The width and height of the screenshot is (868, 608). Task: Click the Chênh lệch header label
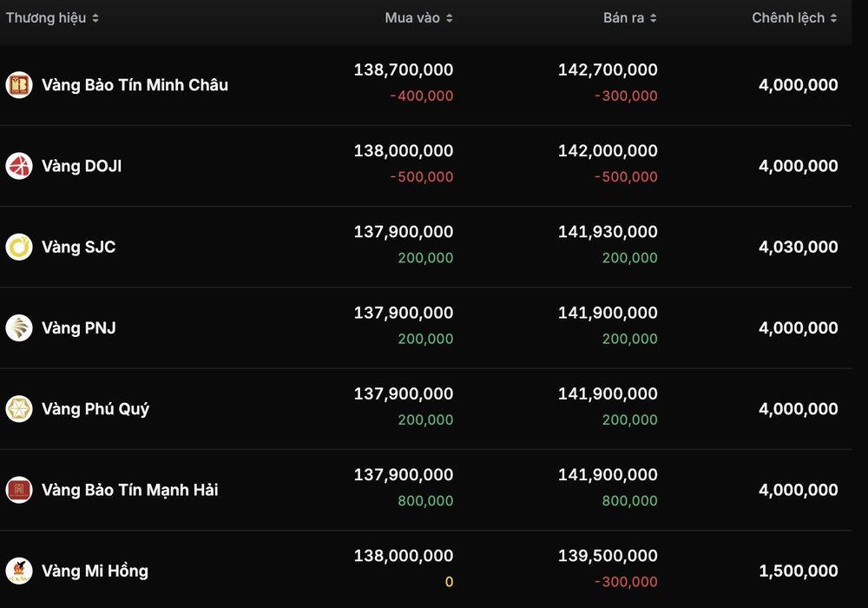(788, 17)
